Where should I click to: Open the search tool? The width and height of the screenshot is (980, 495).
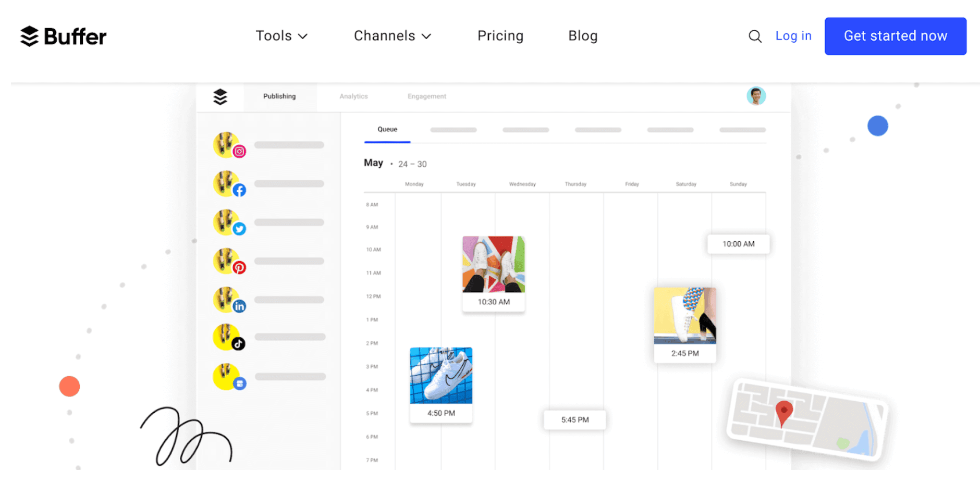(754, 36)
